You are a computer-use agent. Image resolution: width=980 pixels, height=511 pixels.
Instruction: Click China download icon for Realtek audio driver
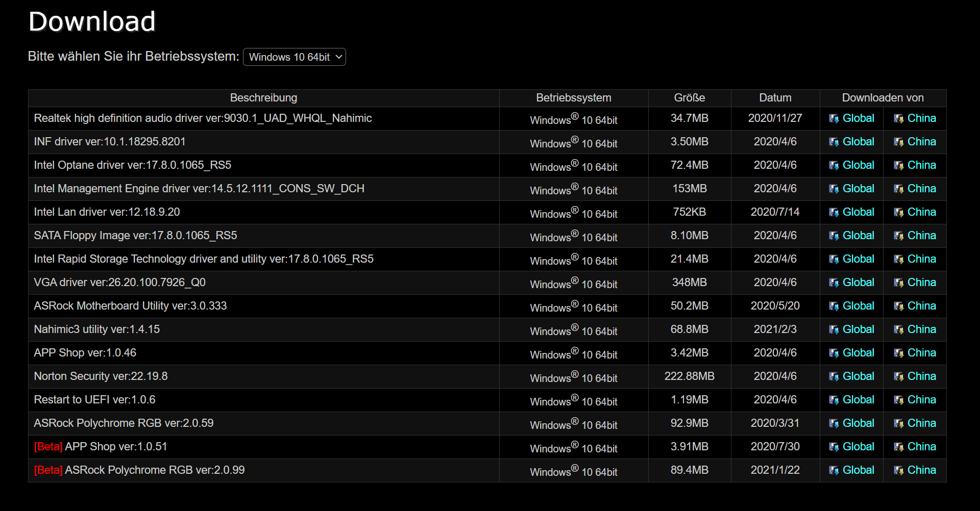(x=899, y=119)
